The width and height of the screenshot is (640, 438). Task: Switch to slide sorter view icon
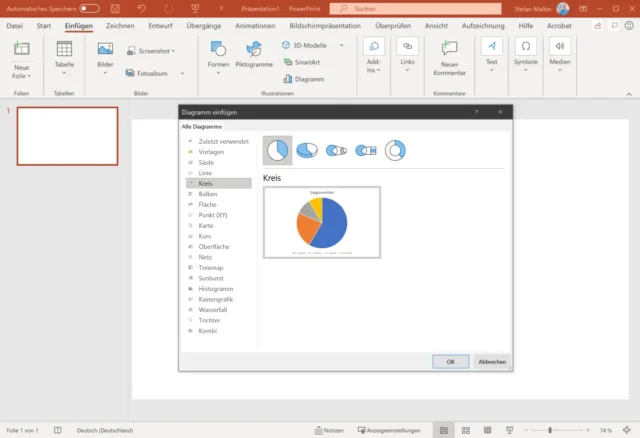point(467,429)
